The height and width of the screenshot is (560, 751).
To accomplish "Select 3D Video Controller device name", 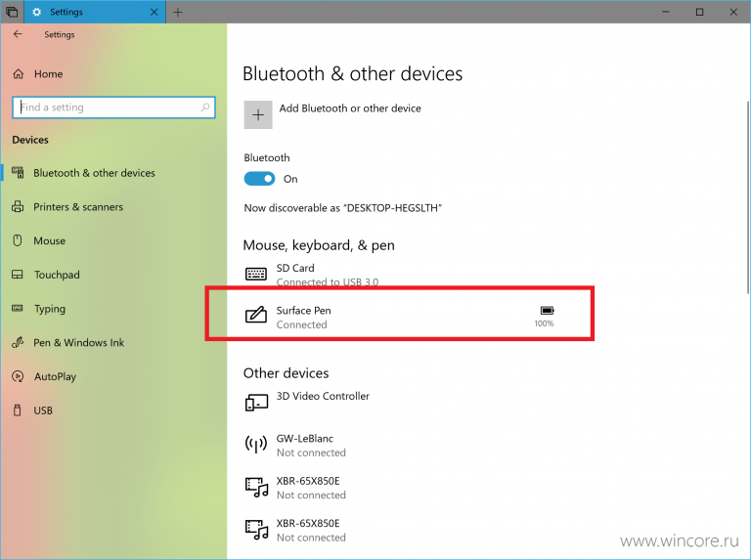I will [323, 396].
